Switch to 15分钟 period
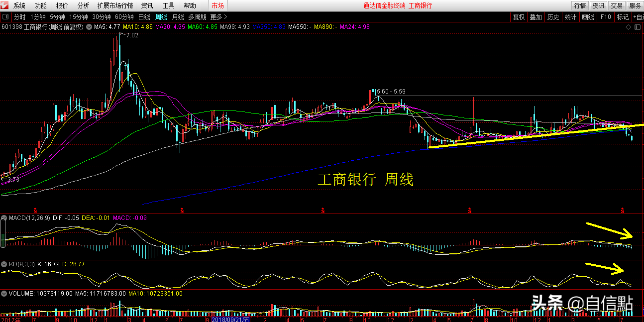 [79, 17]
